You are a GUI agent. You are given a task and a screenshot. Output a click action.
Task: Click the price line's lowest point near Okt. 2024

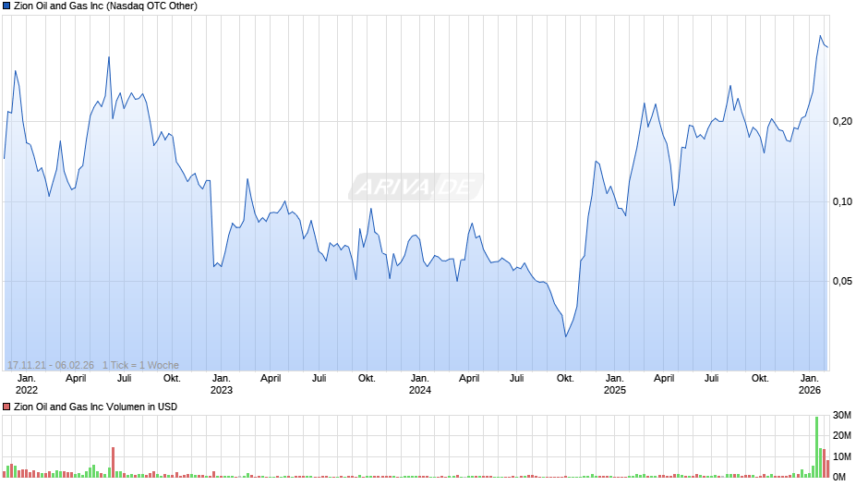point(566,336)
